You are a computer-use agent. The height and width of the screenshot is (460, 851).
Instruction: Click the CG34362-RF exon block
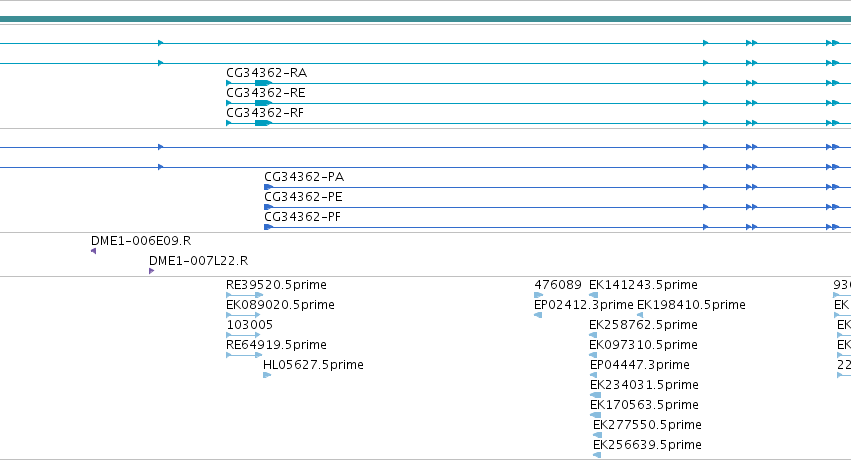click(263, 123)
